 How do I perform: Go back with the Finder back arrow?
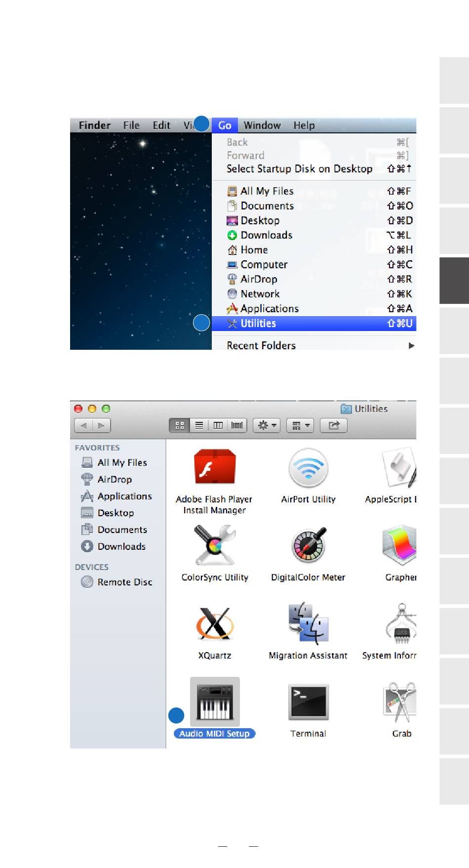(x=83, y=425)
